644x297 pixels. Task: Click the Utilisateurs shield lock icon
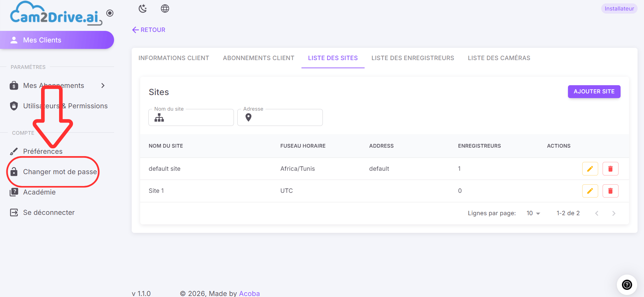pyautogui.click(x=14, y=106)
